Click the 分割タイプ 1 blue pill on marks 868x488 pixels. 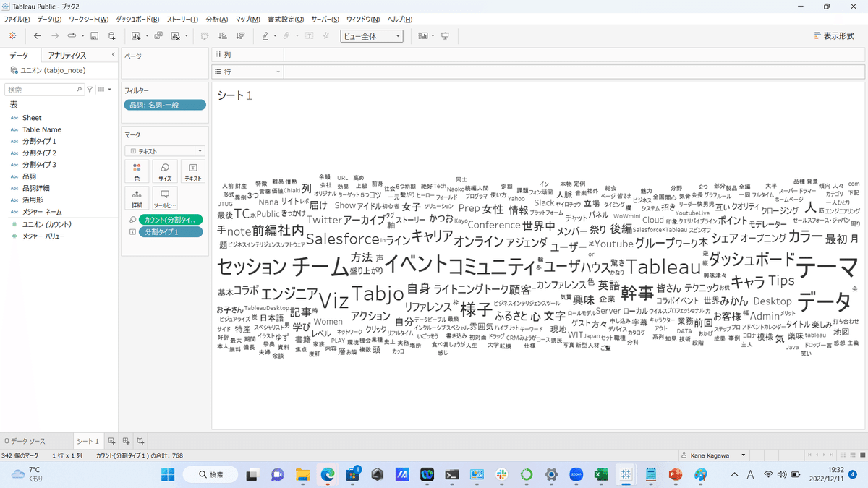pos(171,231)
